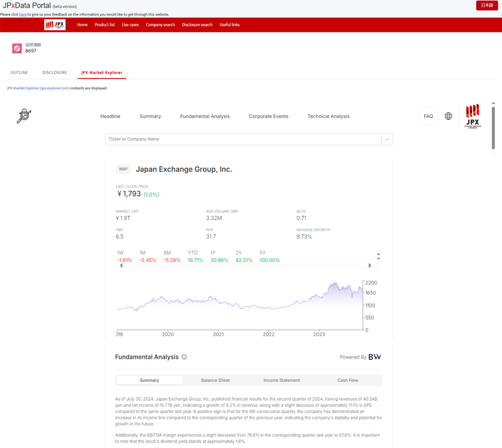Switch to the DISCLOSURE tab

click(55, 73)
